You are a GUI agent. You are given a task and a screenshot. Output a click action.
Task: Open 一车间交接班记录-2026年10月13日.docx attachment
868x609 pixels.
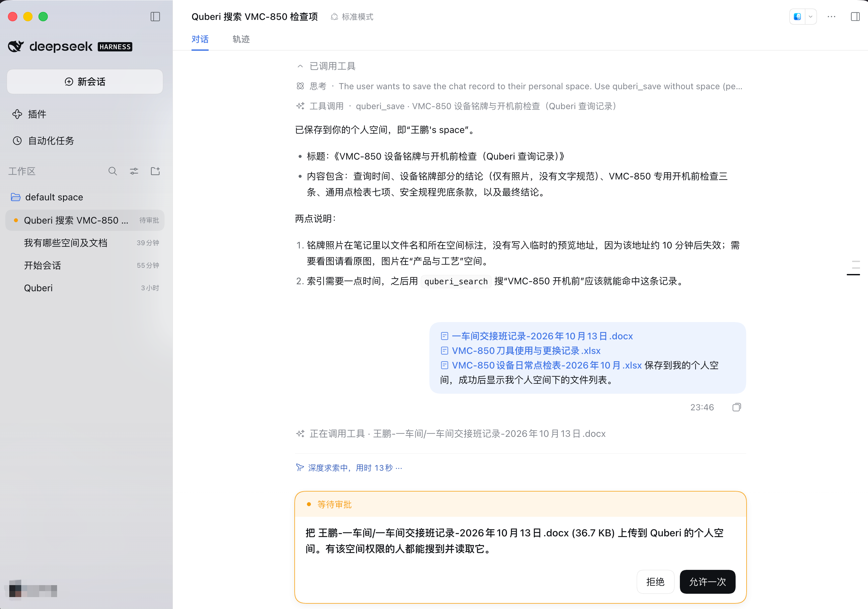(537, 336)
